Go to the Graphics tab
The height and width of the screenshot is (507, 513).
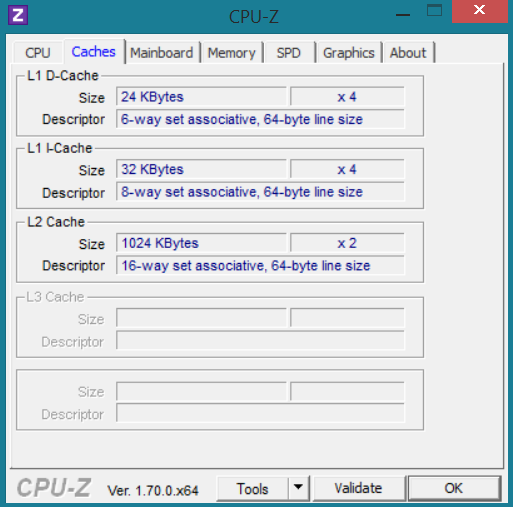(349, 53)
